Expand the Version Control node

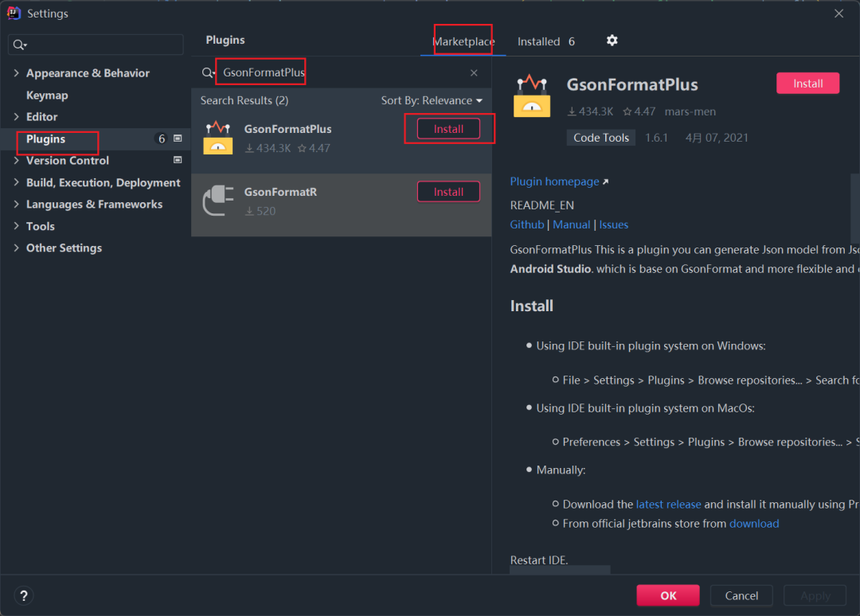(x=17, y=161)
